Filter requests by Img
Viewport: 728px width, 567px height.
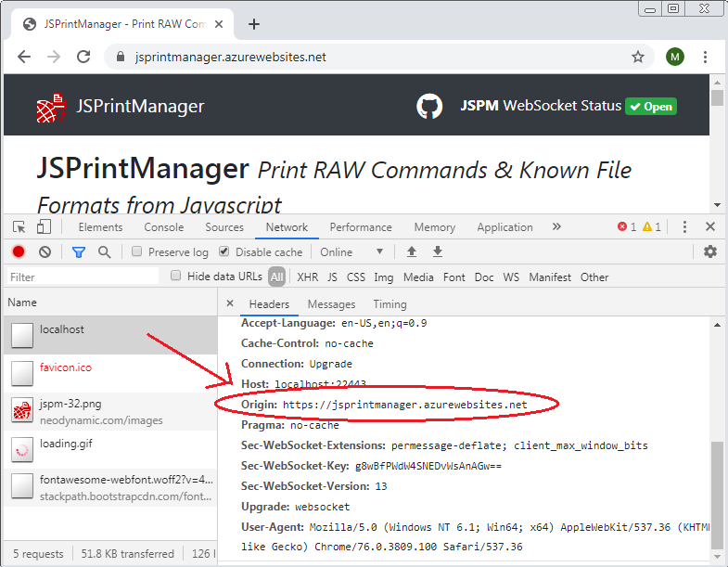click(384, 277)
